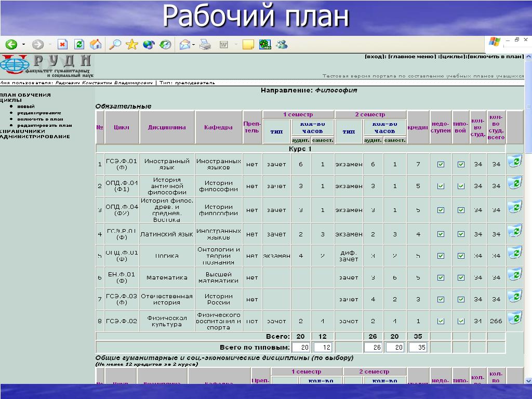Toggle типовой checkbox for Латинский язык
532x399 pixels.
click(x=461, y=234)
